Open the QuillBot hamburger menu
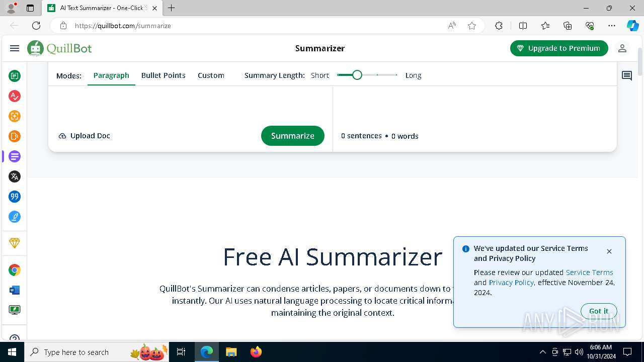This screenshot has width=644, height=362. point(15,48)
